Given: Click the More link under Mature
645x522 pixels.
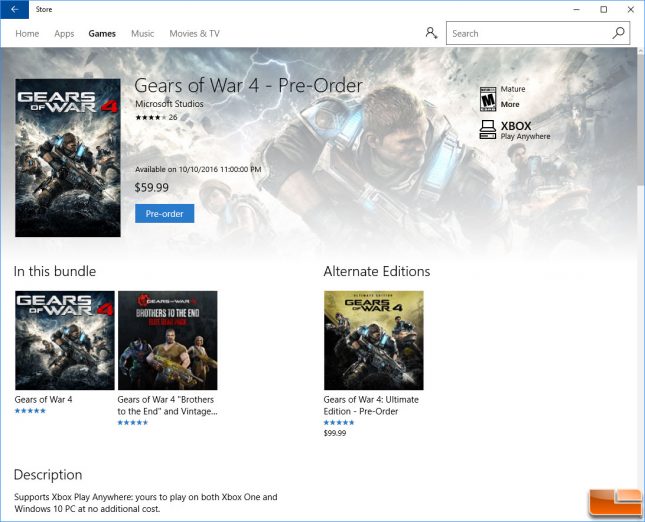Looking at the screenshot, I should pos(510,104).
